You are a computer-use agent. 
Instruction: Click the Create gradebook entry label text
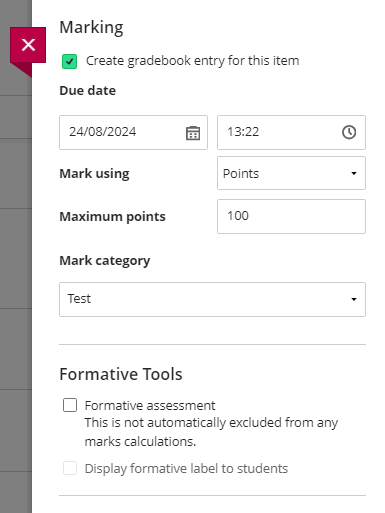tap(192, 61)
